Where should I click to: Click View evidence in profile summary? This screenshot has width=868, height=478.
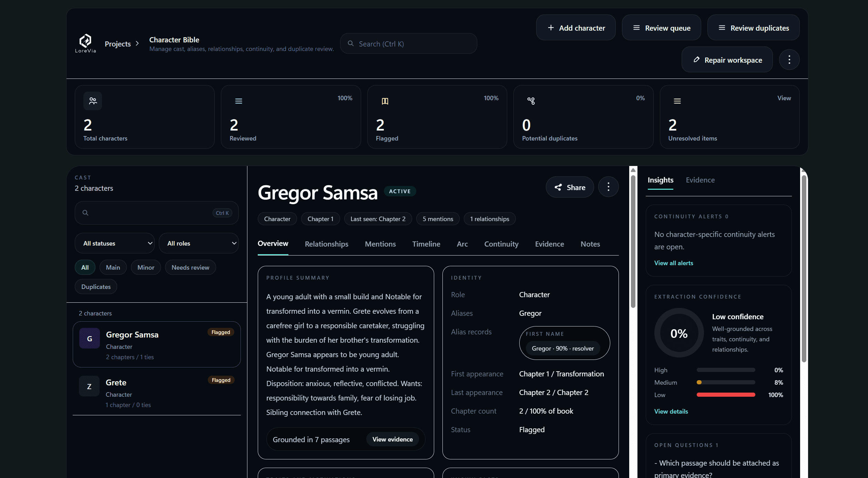pos(392,439)
